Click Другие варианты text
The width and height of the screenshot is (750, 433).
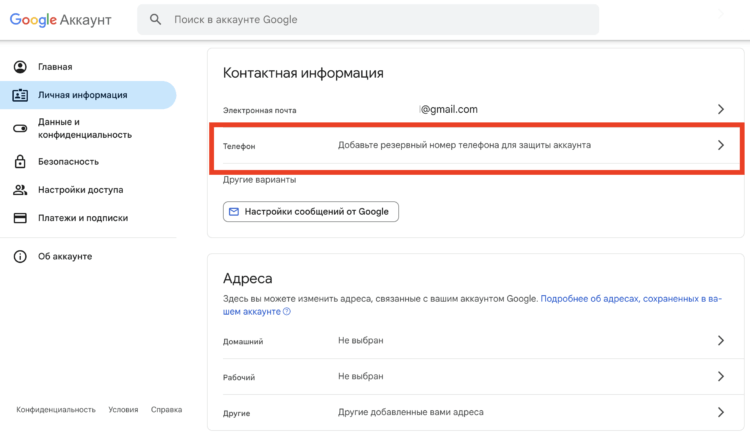click(260, 180)
